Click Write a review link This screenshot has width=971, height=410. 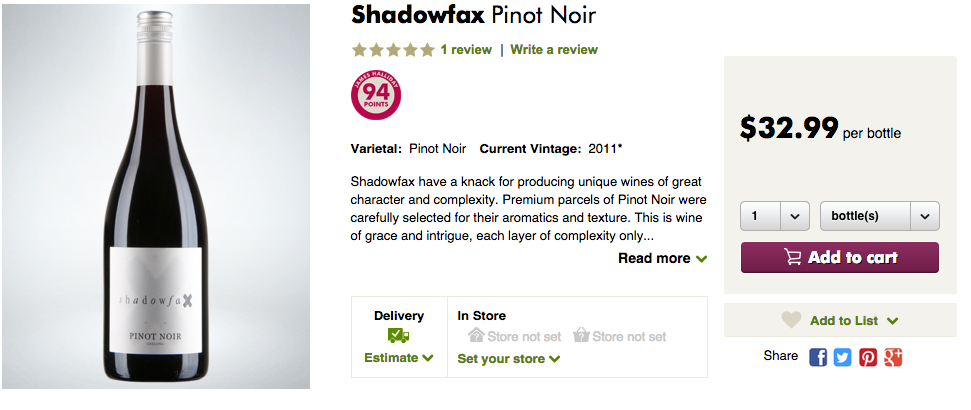click(554, 49)
